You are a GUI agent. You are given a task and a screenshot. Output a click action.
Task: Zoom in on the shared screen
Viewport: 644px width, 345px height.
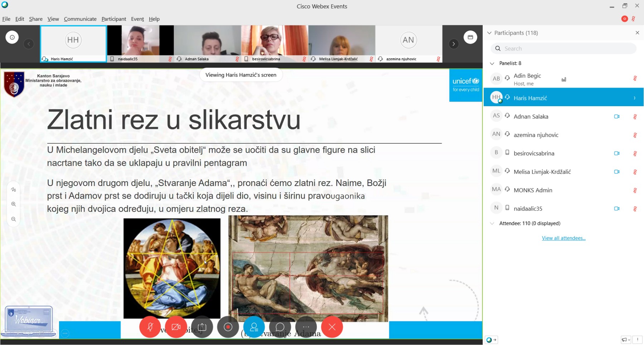tap(14, 204)
